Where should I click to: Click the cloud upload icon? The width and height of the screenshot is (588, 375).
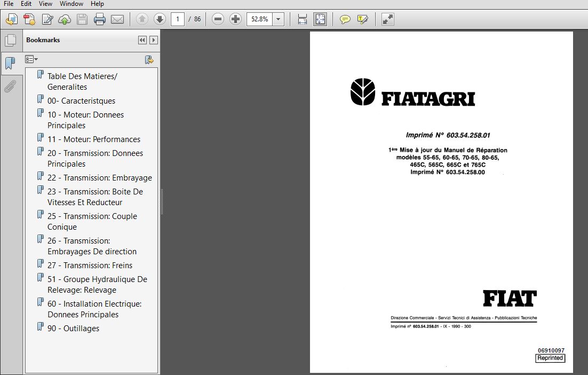pos(65,19)
